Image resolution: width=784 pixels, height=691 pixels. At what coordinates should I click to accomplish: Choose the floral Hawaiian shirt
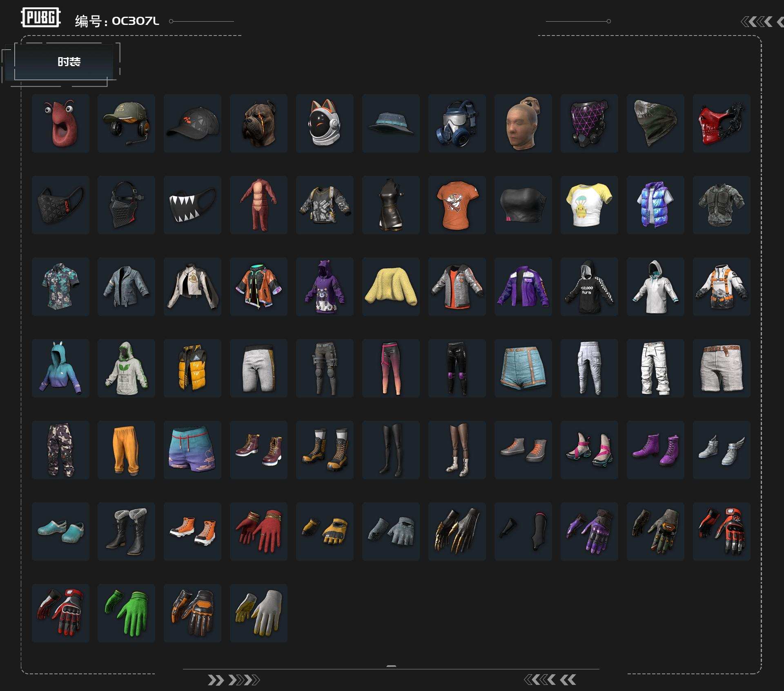click(60, 287)
